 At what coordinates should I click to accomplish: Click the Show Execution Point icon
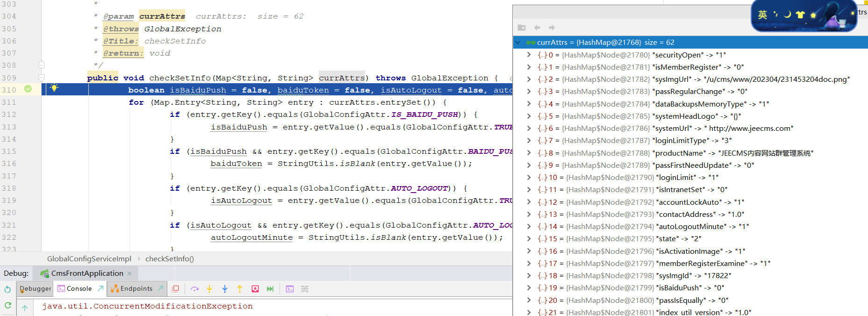coord(175,289)
